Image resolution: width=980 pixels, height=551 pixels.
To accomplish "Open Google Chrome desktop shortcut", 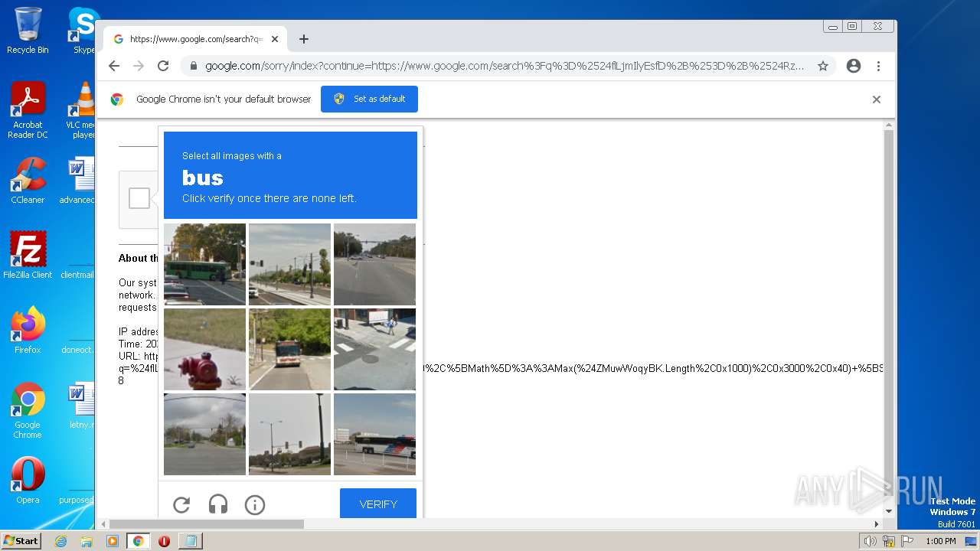I will click(x=28, y=410).
